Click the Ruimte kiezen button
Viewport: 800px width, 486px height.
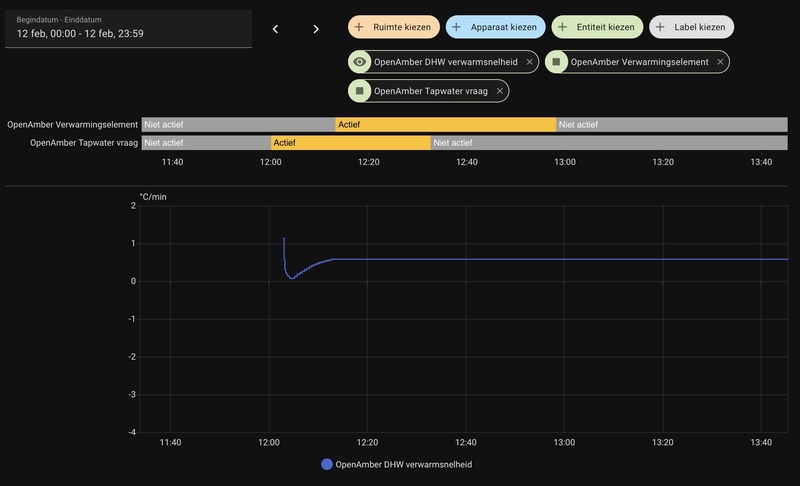coord(393,27)
